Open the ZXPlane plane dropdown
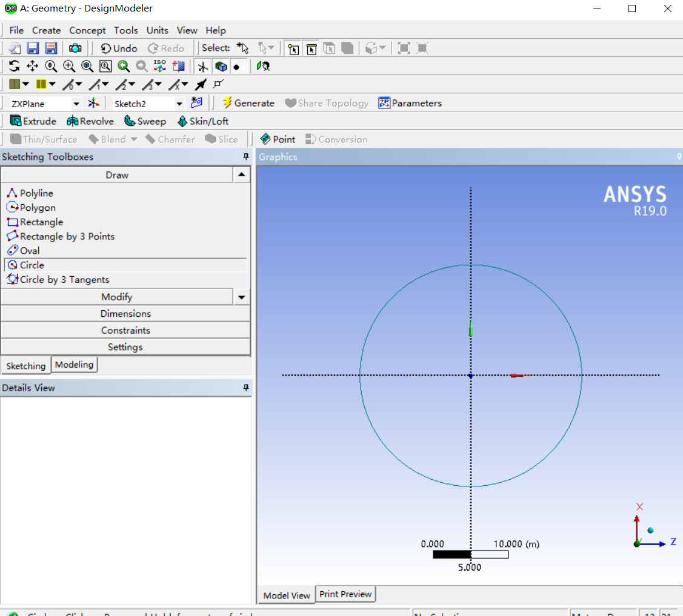683x616 pixels. click(x=76, y=104)
